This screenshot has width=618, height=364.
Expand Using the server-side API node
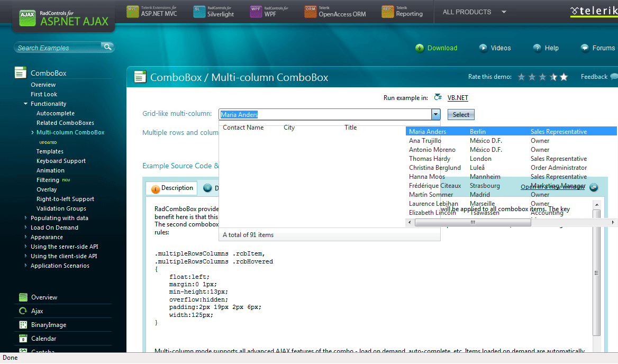point(25,246)
